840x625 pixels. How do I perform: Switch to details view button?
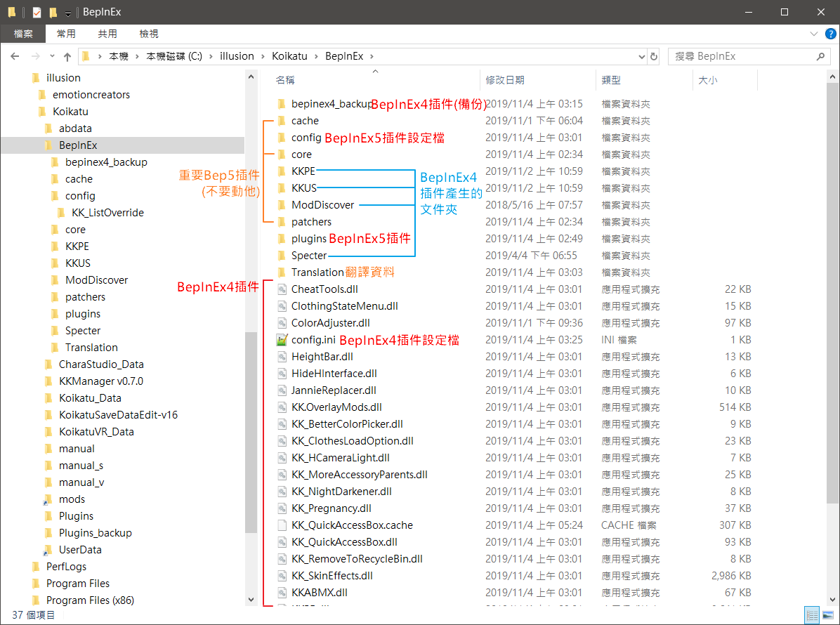[x=813, y=615]
